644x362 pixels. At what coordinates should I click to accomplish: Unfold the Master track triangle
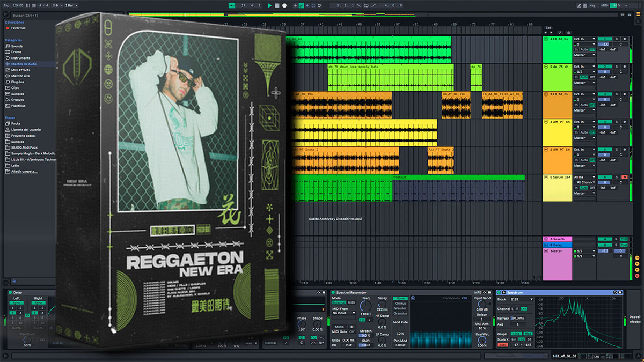click(x=546, y=251)
